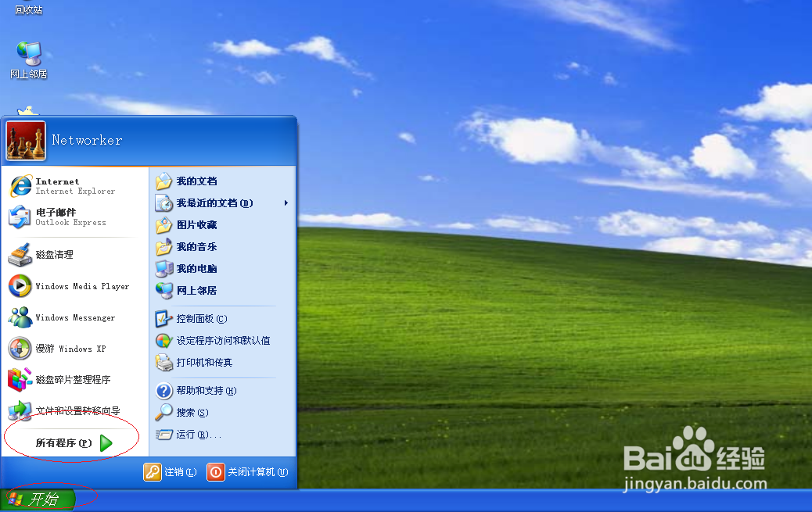Click the red 关闭计算机 power icon

coord(215,471)
